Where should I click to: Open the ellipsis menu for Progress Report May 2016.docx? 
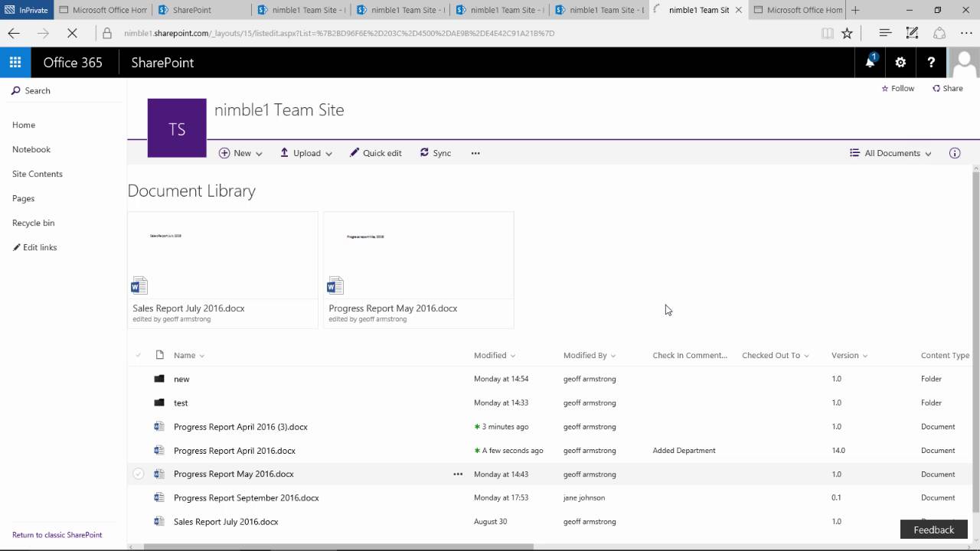458,474
